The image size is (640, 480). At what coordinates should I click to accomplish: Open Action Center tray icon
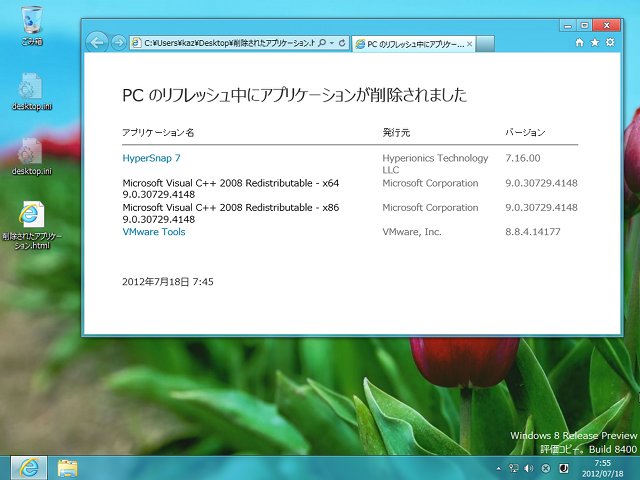pos(546,468)
